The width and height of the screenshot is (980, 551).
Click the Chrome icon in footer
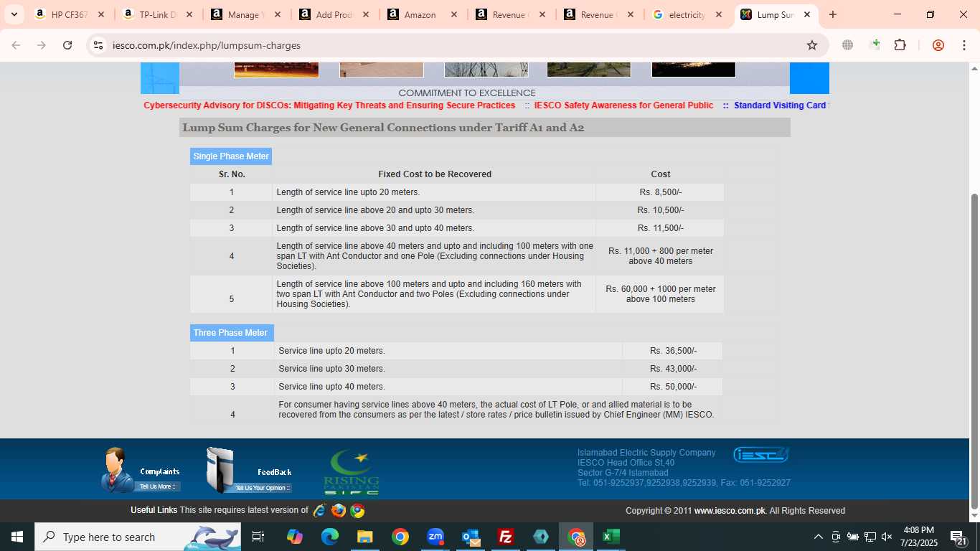(x=357, y=511)
